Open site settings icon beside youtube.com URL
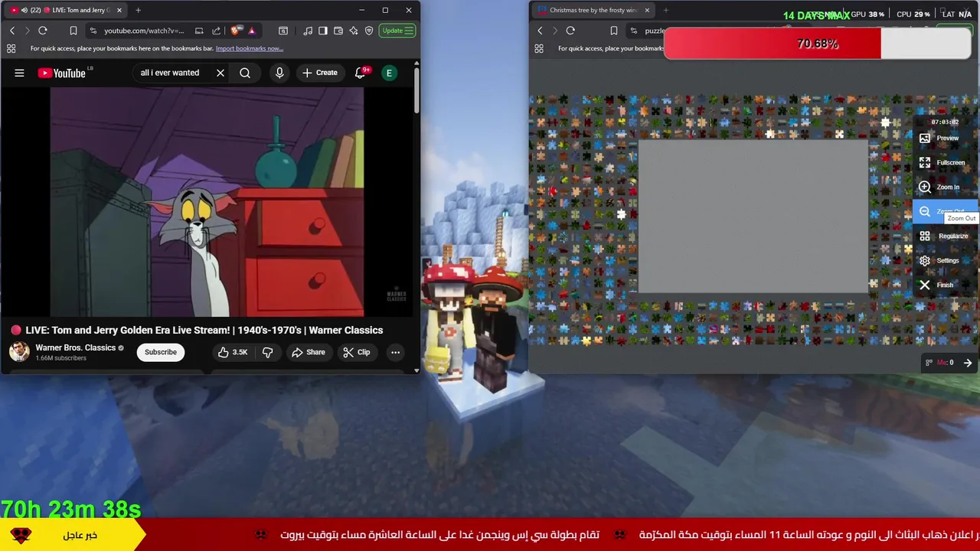 [x=93, y=31]
